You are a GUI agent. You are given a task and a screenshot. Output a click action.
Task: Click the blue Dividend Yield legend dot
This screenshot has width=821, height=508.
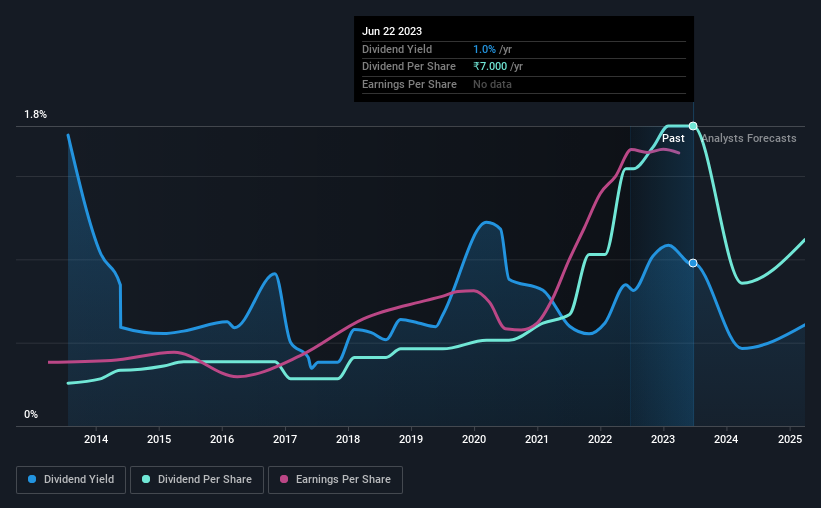(x=32, y=479)
